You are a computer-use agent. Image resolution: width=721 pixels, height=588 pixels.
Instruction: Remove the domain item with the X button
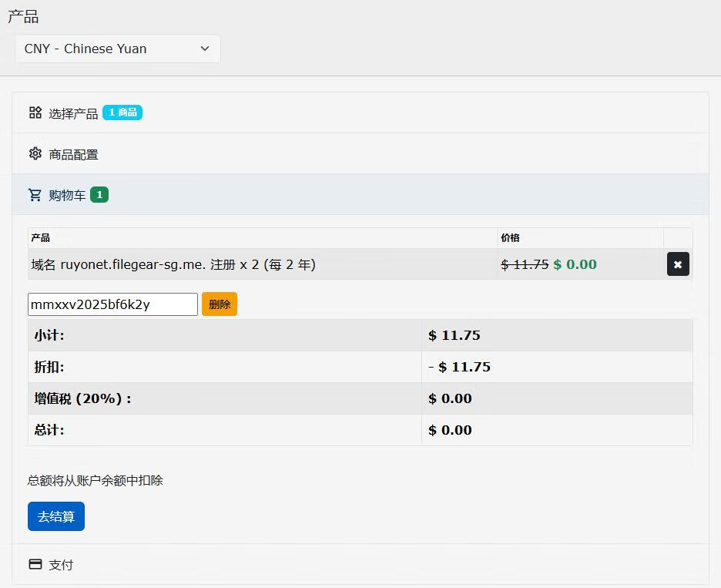coord(678,264)
